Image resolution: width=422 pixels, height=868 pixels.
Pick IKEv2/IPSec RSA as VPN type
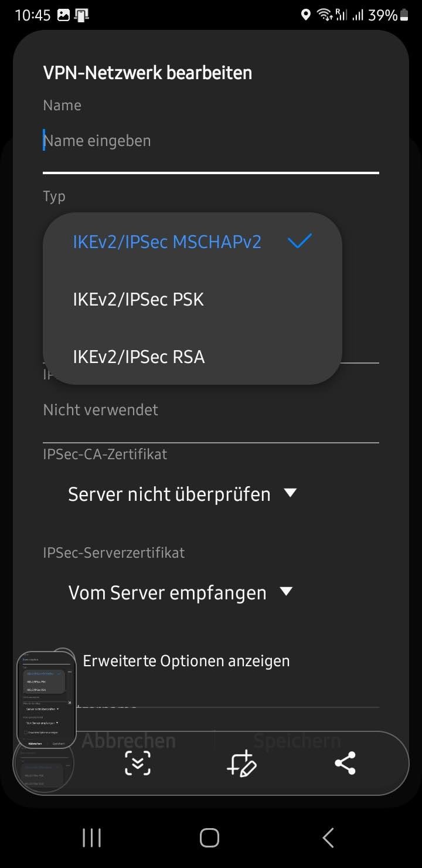pyautogui.click(x=139, y=357)
